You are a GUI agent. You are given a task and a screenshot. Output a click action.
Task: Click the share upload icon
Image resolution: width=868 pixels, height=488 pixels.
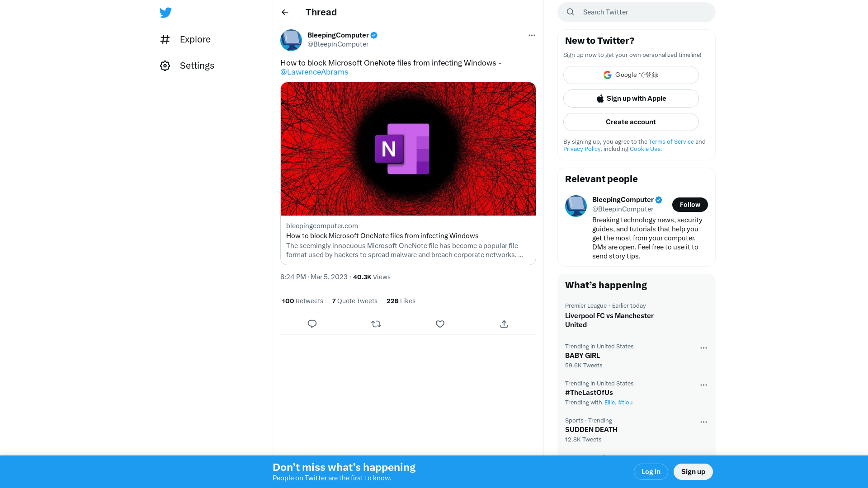504,324
